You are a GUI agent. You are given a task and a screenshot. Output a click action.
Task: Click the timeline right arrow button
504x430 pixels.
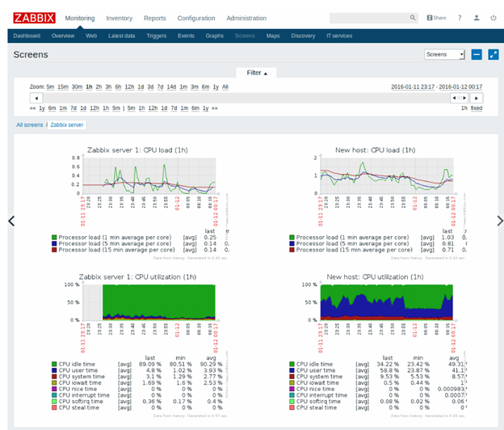point(477,98)
